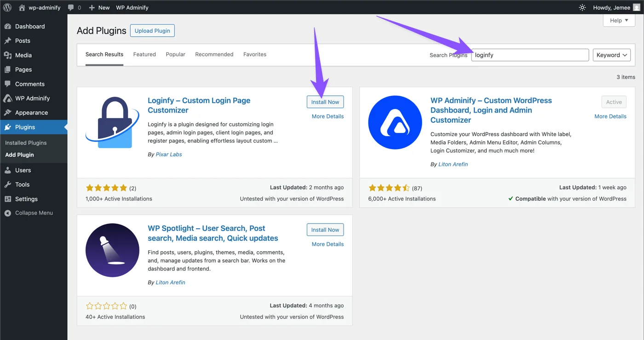Viewport: 644px width, 340px height.
Task: Select Dashboard in the sidebar
Action: (x=30, y=26)
